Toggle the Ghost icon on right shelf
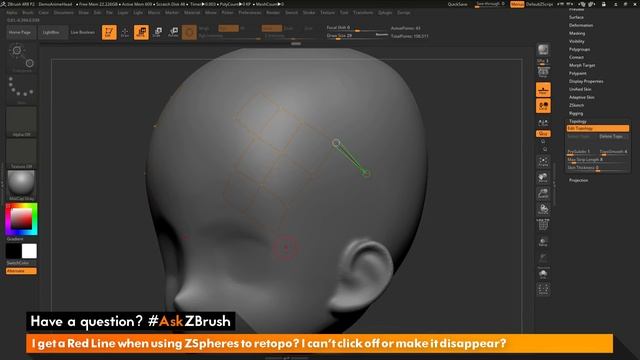Image resolution: width=640 pixels, height=360 pixels. [543, 258]
